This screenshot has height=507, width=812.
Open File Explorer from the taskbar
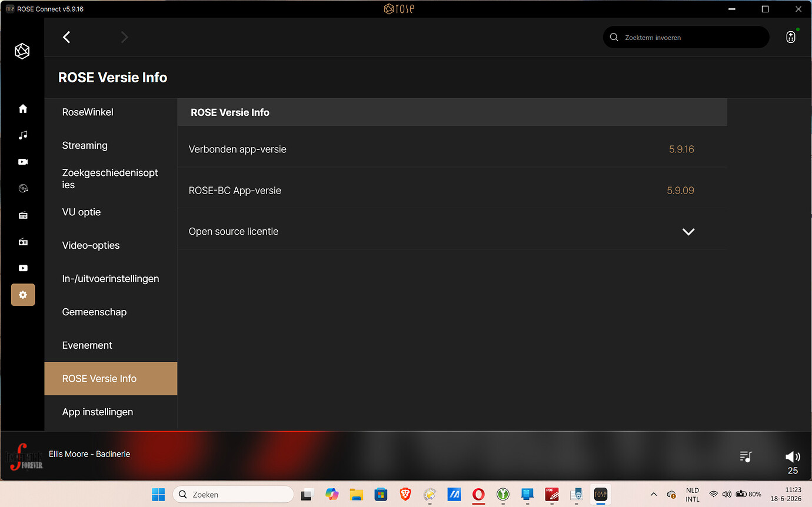356,495
